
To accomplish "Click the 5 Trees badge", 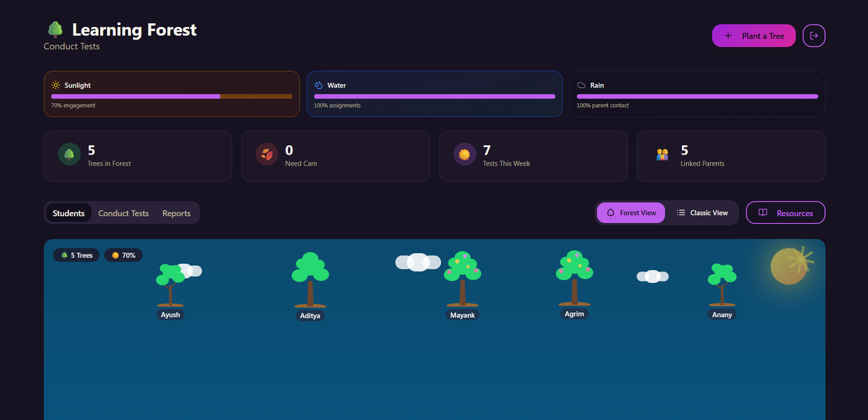I will coord(77,255).
